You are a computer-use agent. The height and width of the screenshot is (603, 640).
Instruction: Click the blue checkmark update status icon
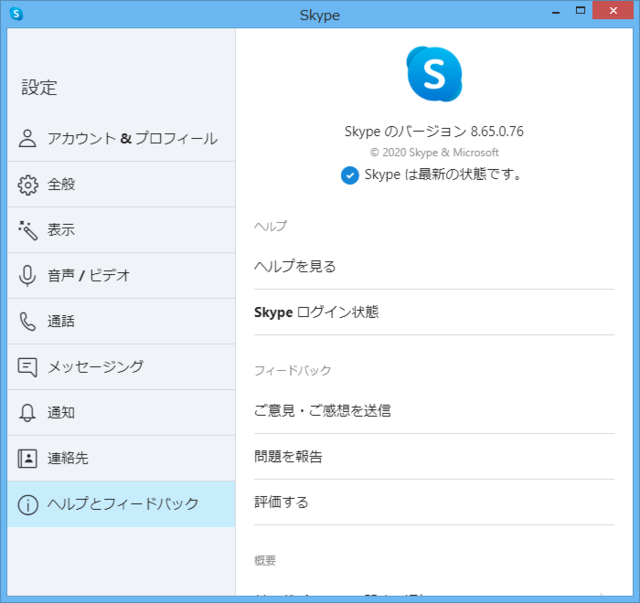click(x=350, y=176)
